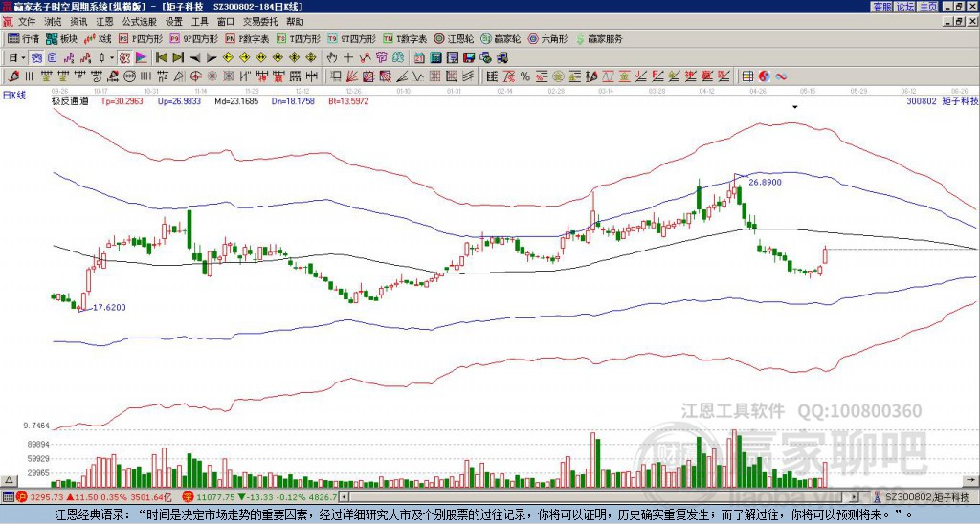Viewport: 980px width, 524px height.
Task: Jump to last bar with green skip-right icon
Action: pos(177,58)
